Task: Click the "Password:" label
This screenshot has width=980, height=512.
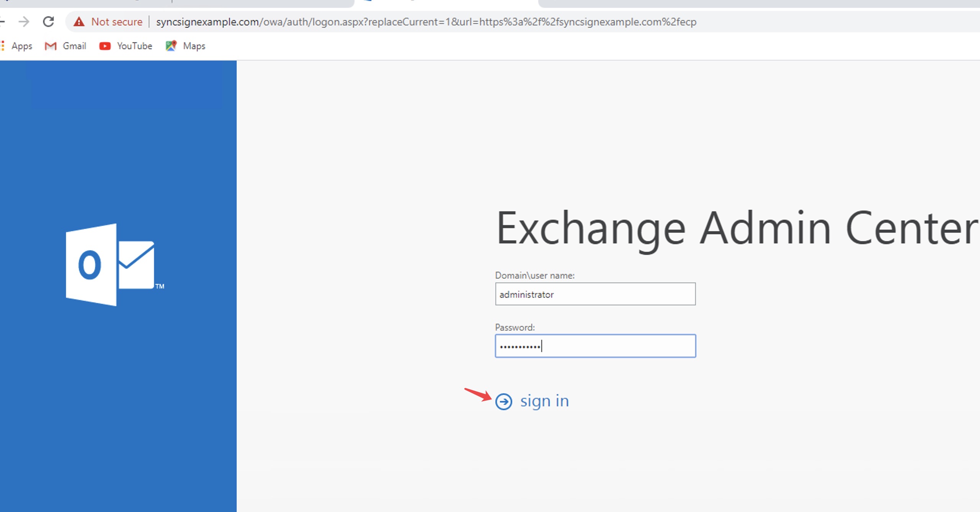Action: (515, 328)
